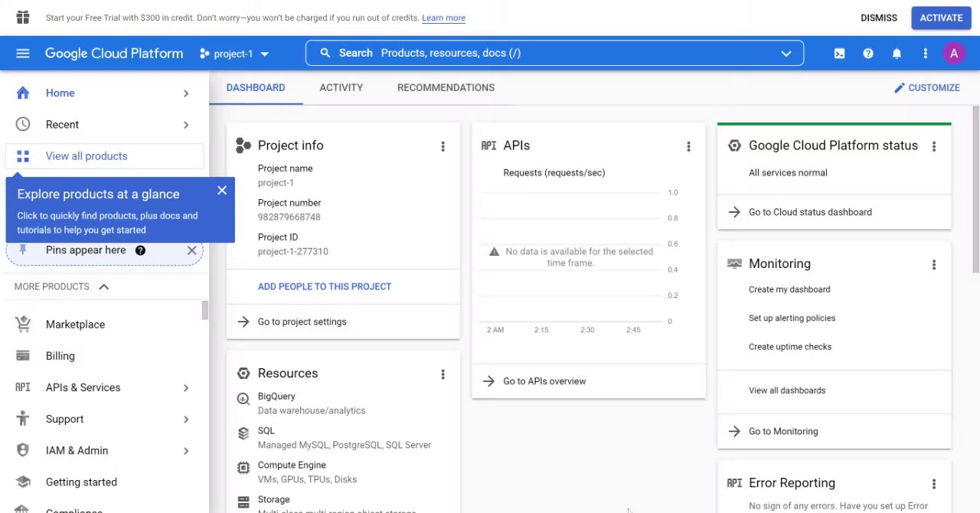The image size is (980, 513).
Task: Click the BigQuery resource icon
Action: tap(243, 398)
